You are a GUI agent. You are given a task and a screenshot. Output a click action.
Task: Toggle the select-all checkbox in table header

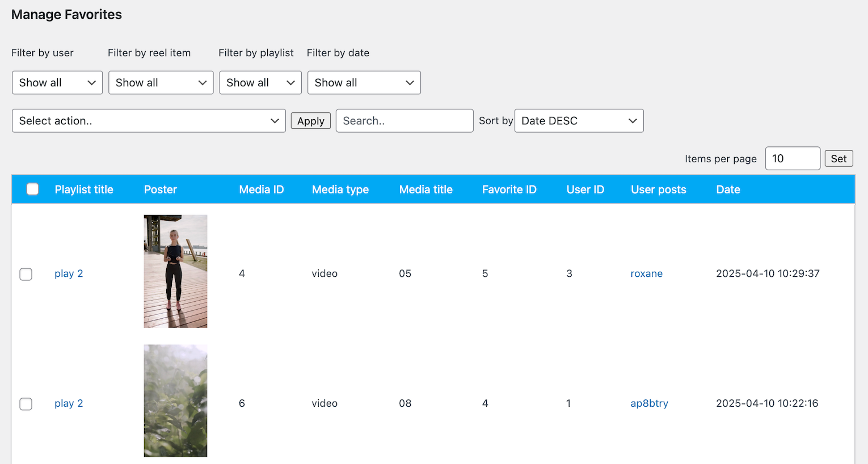point(33,189)
